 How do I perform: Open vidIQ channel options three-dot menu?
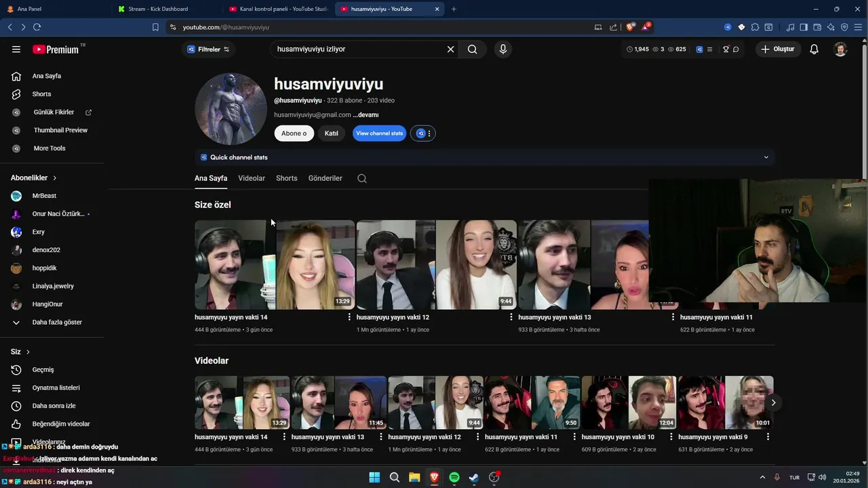tap(429, 134)
